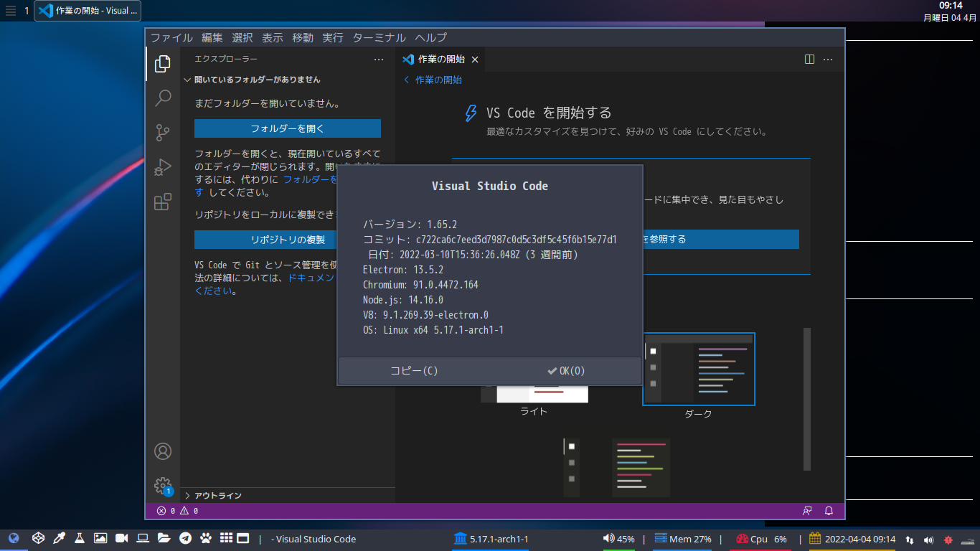Launch Telegram from the taskbar
Screen dimensions: 980x551
(x=185, y=538)
